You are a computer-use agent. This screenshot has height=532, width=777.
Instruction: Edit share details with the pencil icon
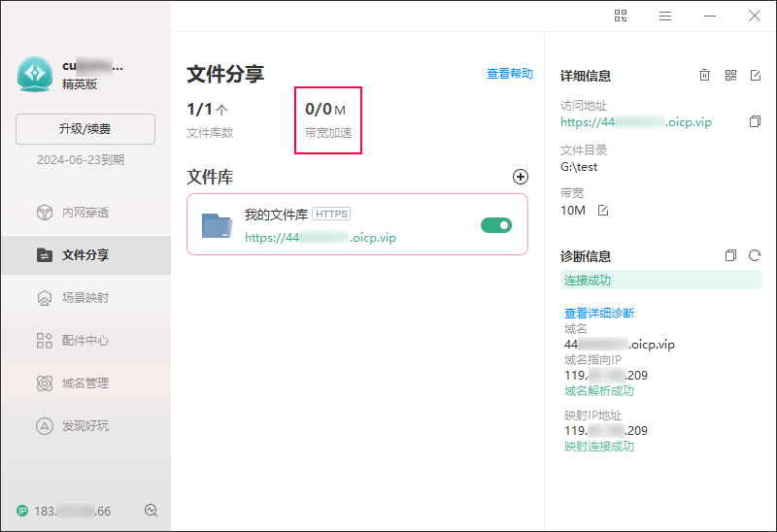(756, 75)
